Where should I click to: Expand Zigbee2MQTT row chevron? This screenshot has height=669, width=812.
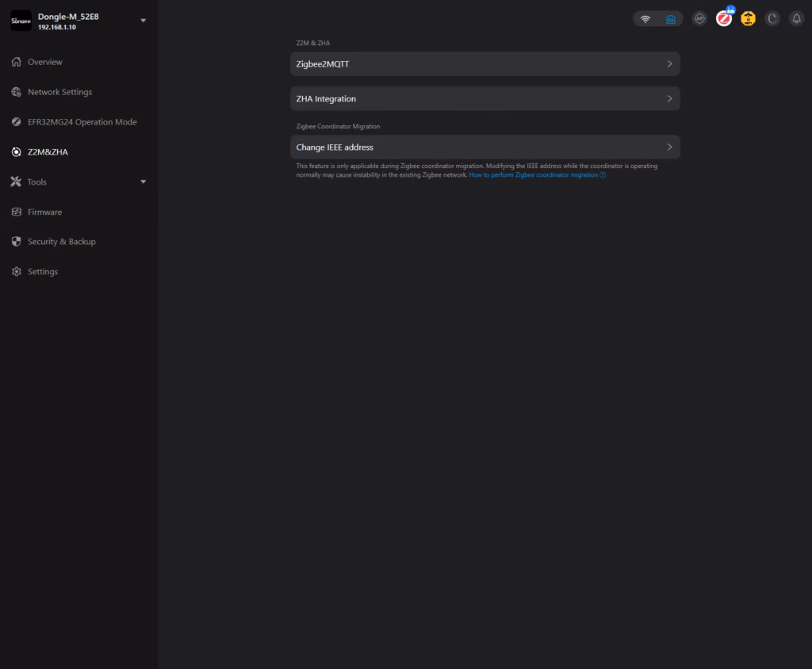point(669,64)
